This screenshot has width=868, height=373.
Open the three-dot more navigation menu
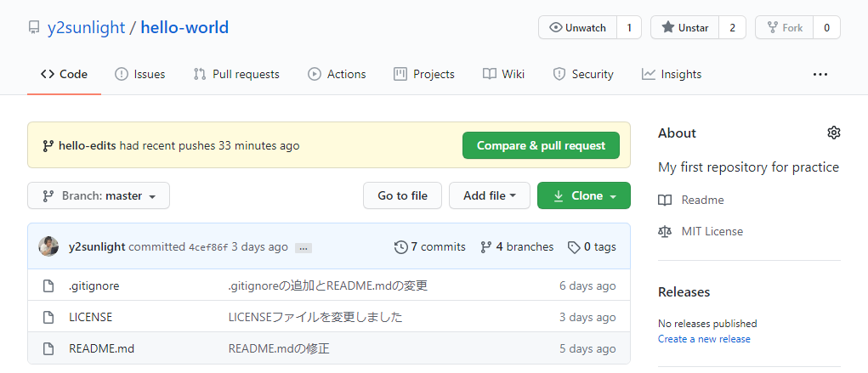coord(820,74)
